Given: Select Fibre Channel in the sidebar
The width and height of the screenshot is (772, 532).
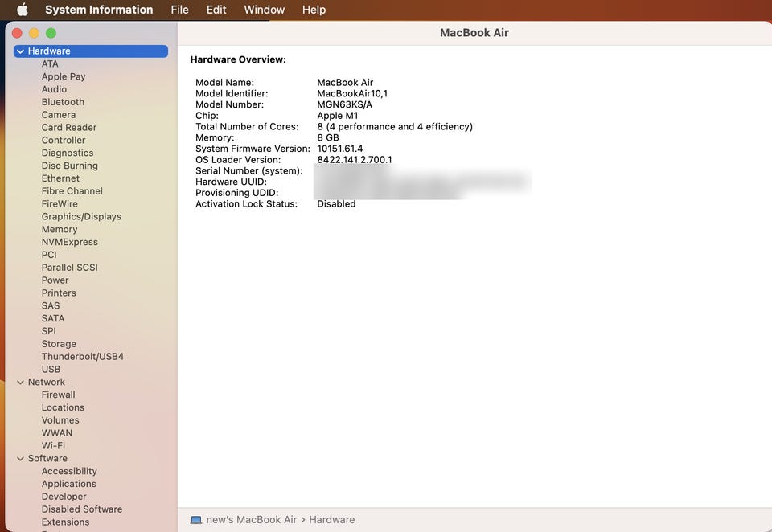Looking at the screenshot, I should [x=72, y=191].
